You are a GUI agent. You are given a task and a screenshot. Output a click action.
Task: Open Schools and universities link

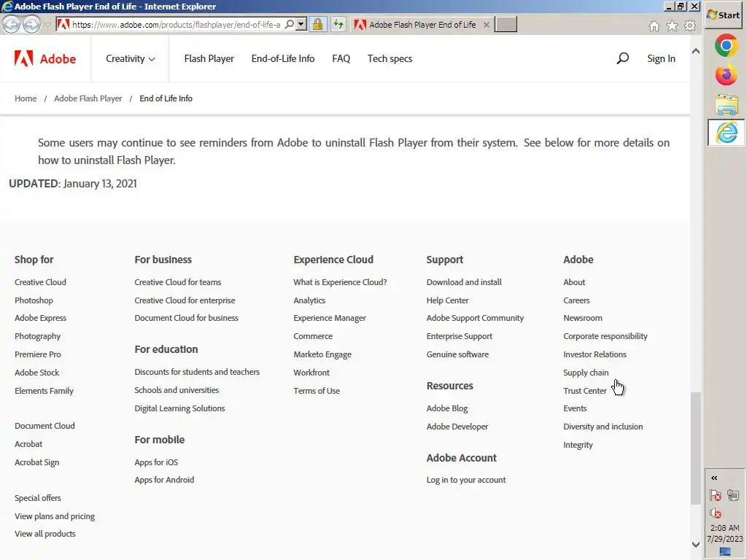(x=177, y=390)
